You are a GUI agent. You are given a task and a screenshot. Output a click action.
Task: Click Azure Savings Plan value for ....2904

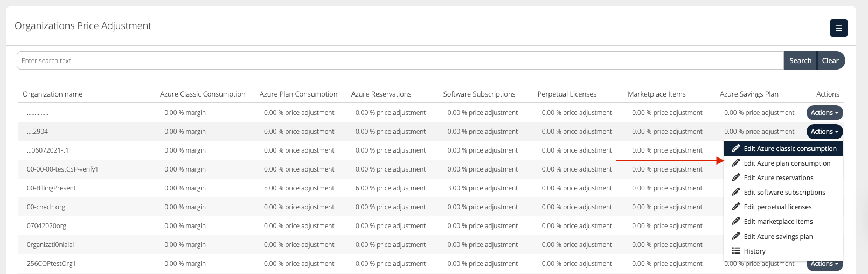click(x=759, y=132)
